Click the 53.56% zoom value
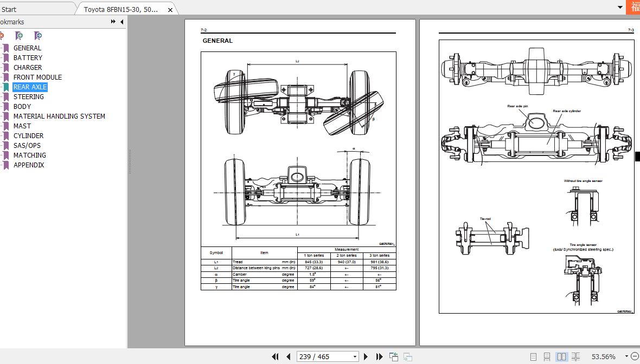Screen dimensions: 640x364 (x=603, y=356)
